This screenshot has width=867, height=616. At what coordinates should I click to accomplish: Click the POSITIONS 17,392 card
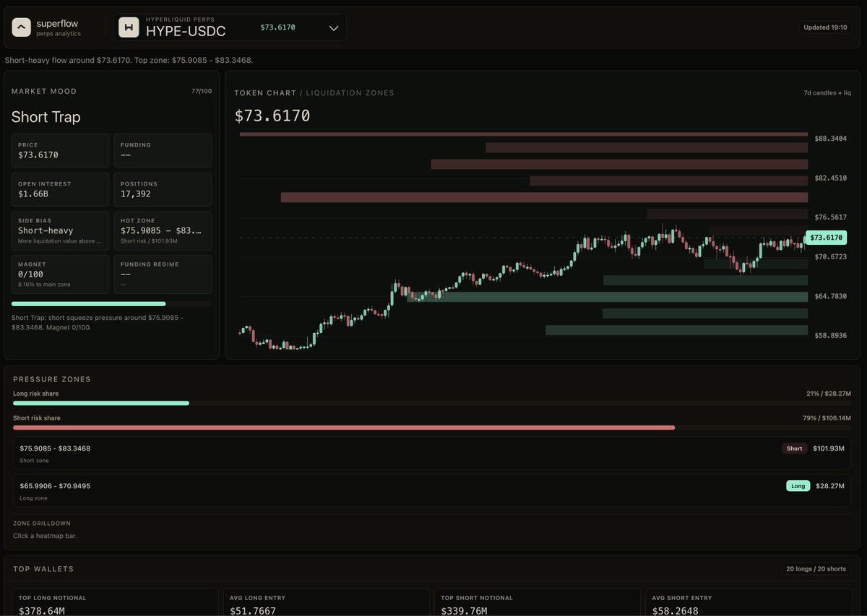(x=163, y=189)
